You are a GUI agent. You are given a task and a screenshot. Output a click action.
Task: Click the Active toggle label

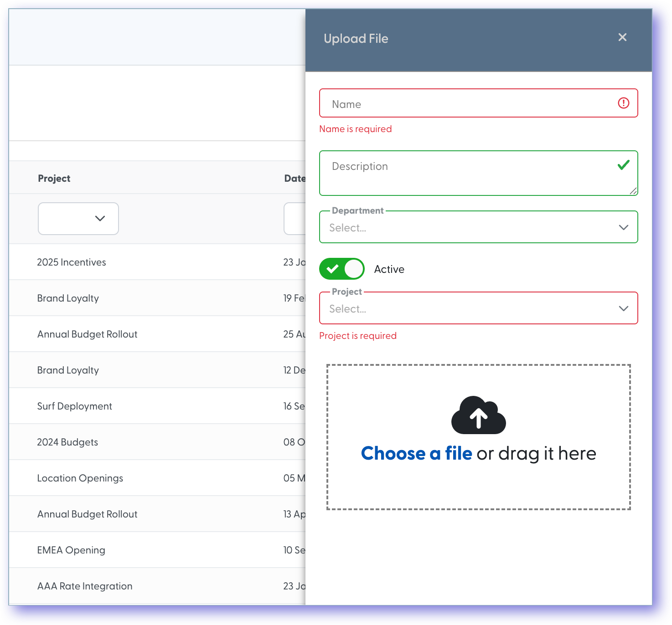tap(389, 269)
